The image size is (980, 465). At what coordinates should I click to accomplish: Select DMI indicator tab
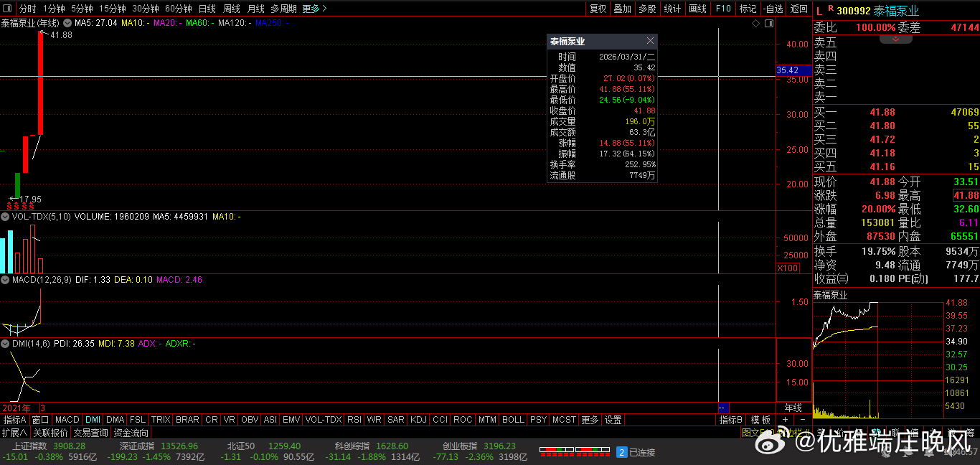[93, 420]
